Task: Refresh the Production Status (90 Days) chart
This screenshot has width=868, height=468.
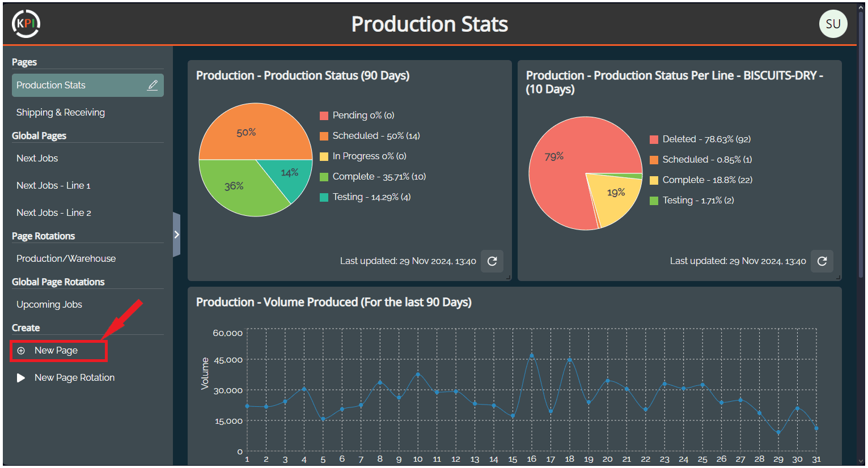Action: point(492,261)
